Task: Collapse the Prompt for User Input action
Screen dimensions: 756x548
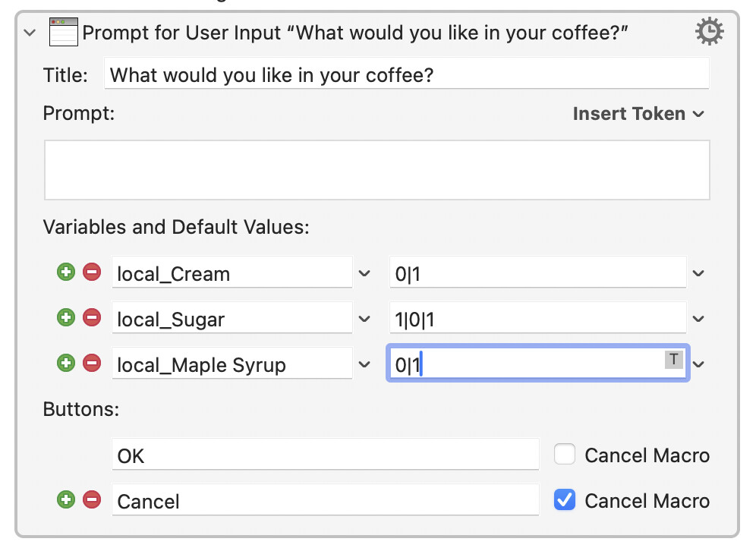Action: tap(30, 33)
